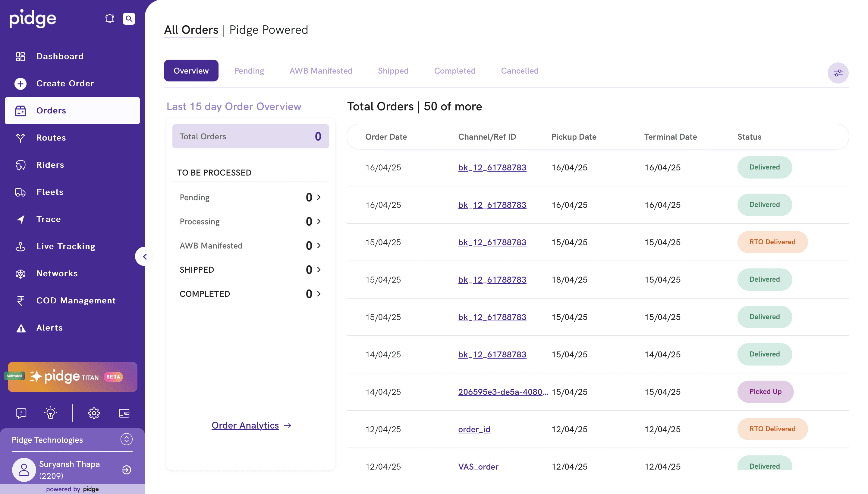Screen dimensions: 868x494
Task: Open the wallet icon
Action: (x=124, y=413)
